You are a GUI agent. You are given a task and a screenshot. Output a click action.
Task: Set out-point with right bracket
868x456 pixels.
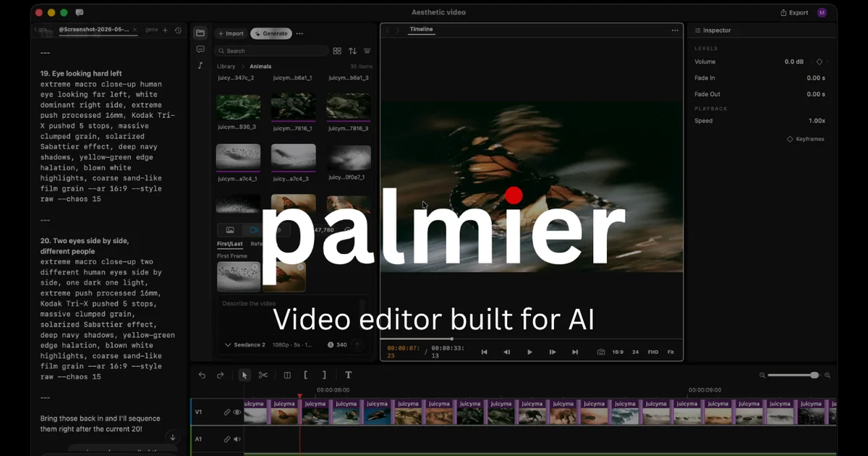coord(324,375)
